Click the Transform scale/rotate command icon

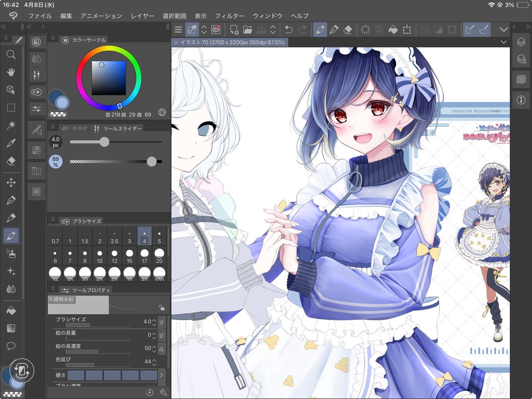(407, 30)
